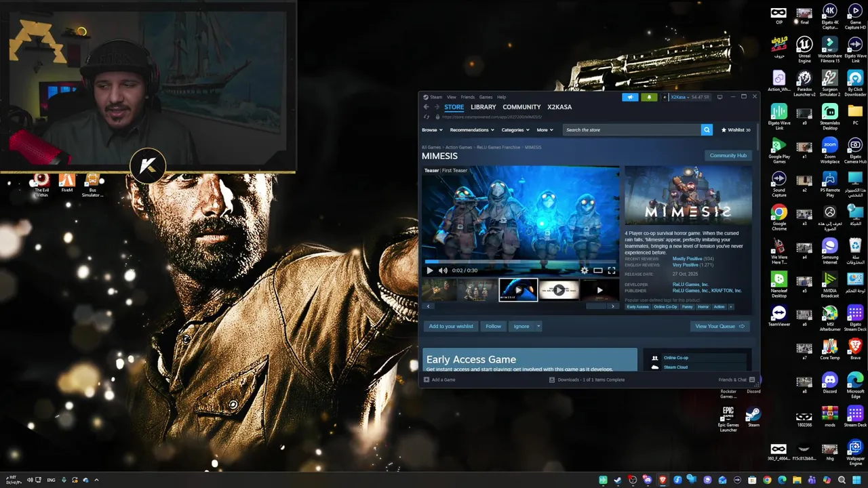Play the MIMESIS teaser video
Image resolution: width=868 pixels, height=488 pixels.
pos(429,270)
